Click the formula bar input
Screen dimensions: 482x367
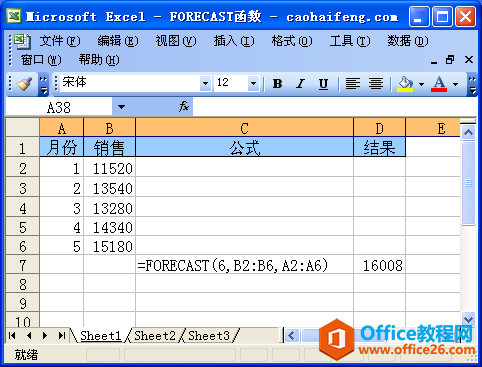[335, 107]
